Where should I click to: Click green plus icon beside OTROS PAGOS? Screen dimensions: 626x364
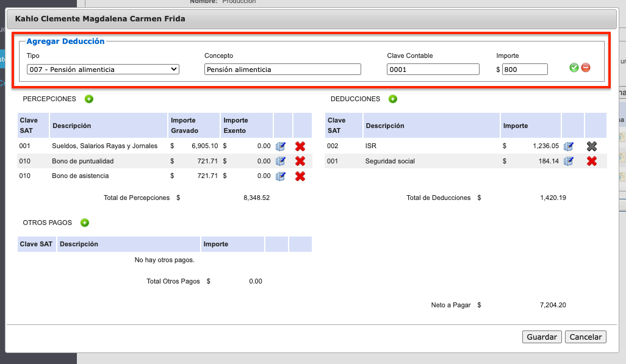click(x=85, y=223)
